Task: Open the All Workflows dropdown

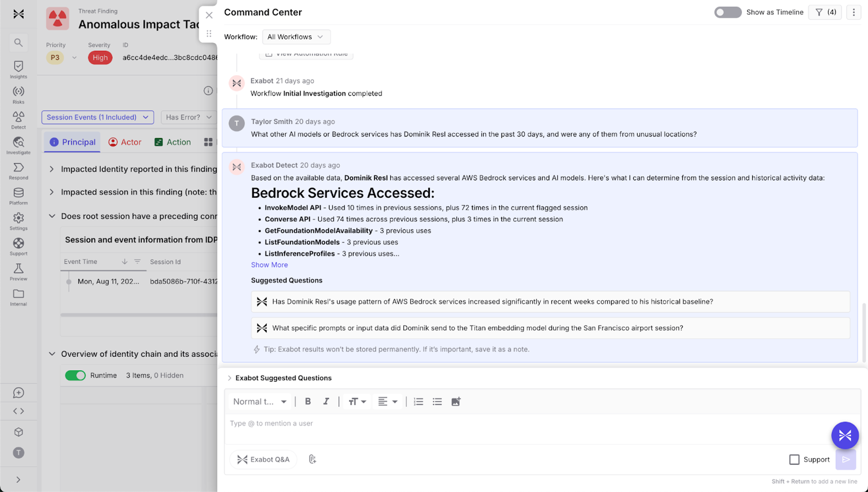Action: pos(296,37)
